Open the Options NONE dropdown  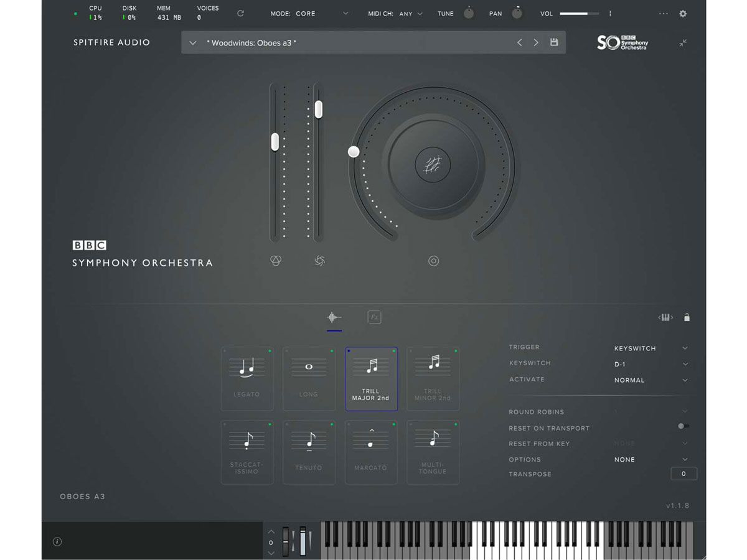[x=651, y=460]
